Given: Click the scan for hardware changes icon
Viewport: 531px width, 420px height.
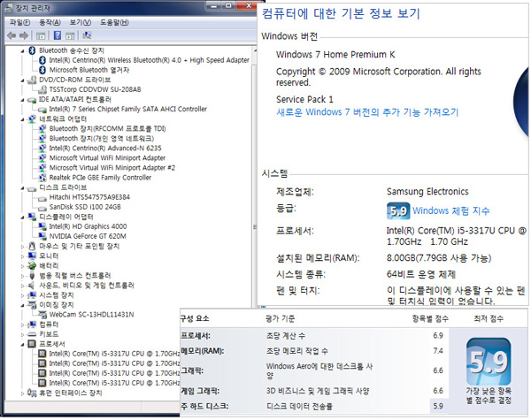Looking at the screenshot, I should [x=87, y=35].
